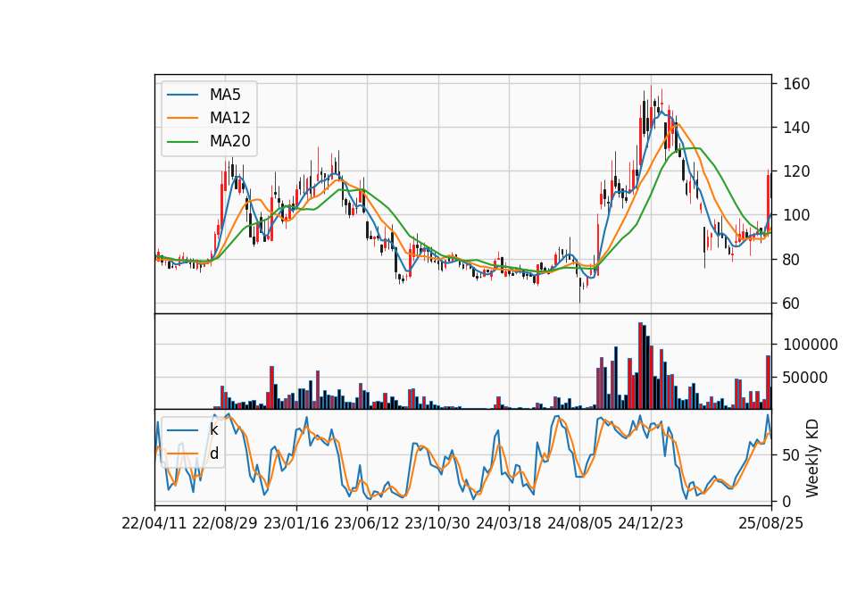Click the tallest volume bar near 24/12/23
Viewport: 857px width, 616px height.
tap(641, 366)
